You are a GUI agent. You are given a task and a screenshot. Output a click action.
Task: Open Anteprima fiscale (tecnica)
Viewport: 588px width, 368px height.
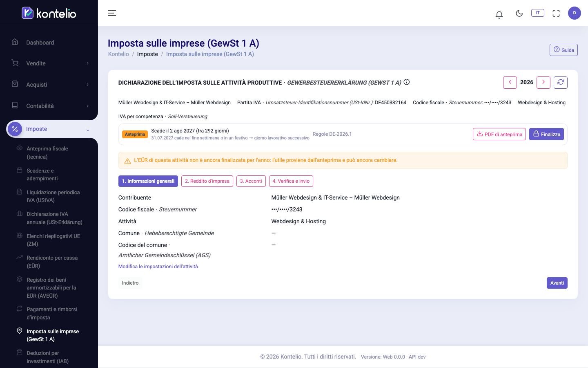tap(49, 153)
